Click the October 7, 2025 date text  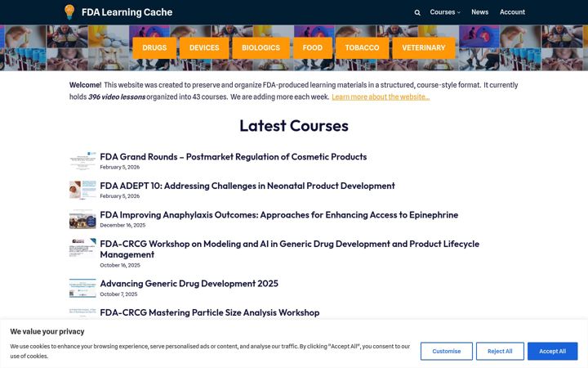pos(118,294)
